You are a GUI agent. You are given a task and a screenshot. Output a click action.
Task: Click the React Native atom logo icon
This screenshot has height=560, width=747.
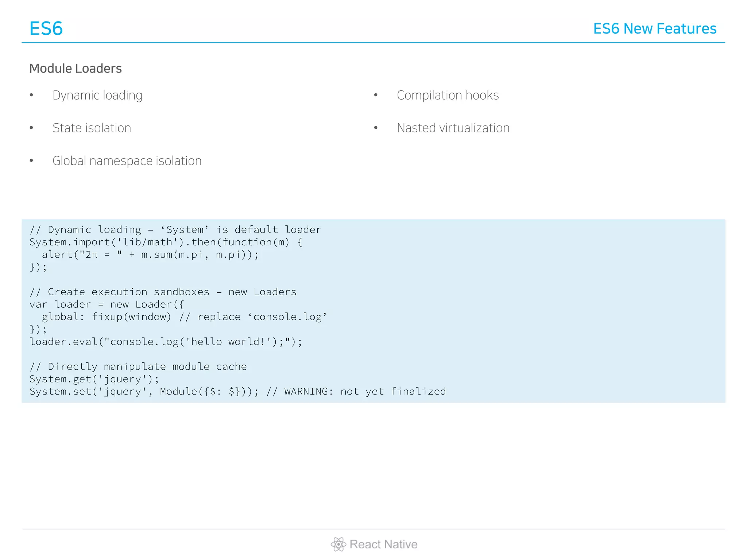pyautogui.click(x=338, y=544)
